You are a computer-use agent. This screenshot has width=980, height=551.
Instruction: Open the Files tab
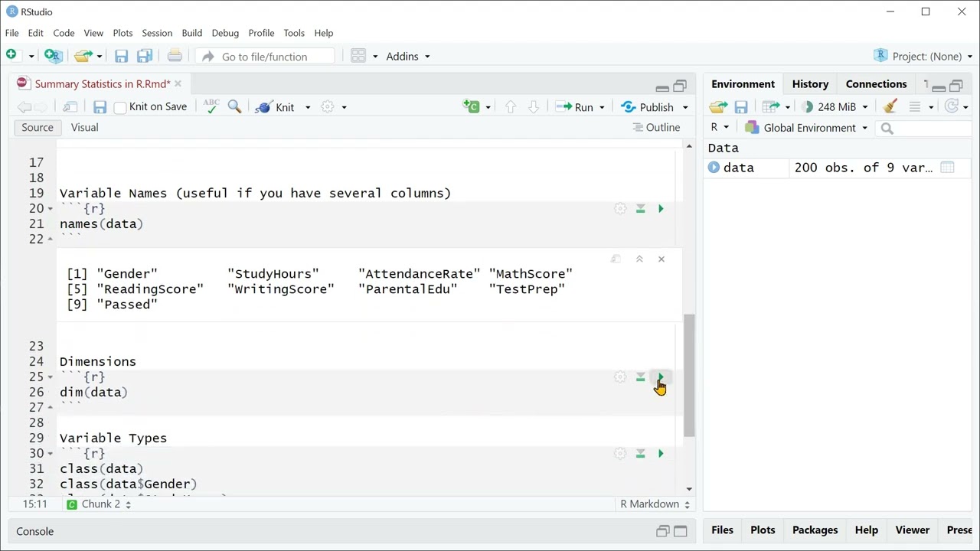(722, 530)
